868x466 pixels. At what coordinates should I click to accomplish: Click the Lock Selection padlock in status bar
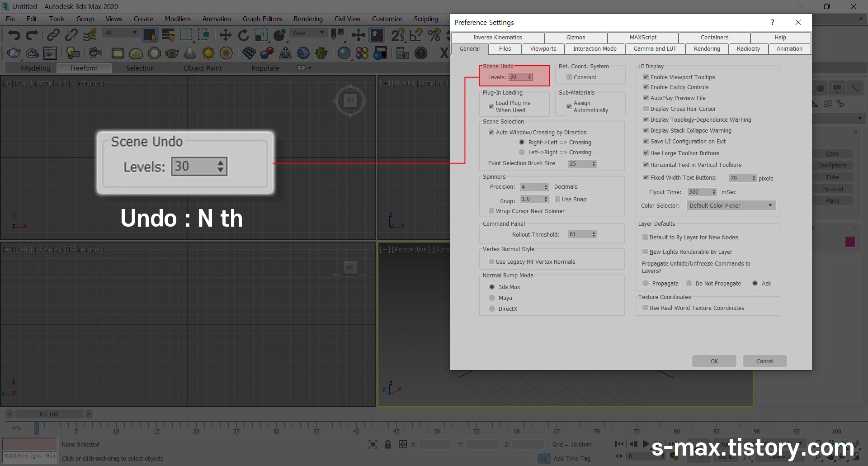tap(387, 444)
